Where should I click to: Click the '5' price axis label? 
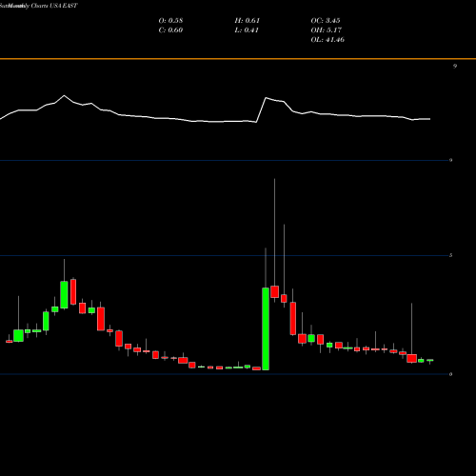[450, 255]
